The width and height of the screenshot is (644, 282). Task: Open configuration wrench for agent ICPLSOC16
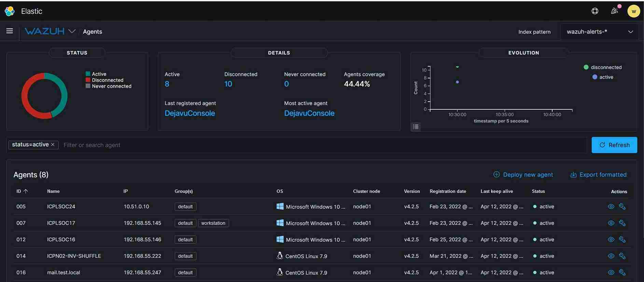[x=622, y=239]
